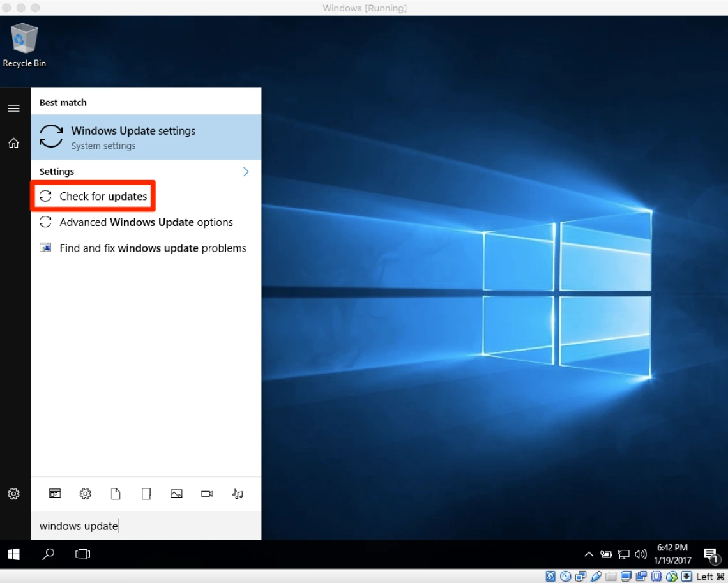The width and height of the screenshot is (728, 583).
Task: Click the Check for updates refresh icon
Action: point(45,196)
